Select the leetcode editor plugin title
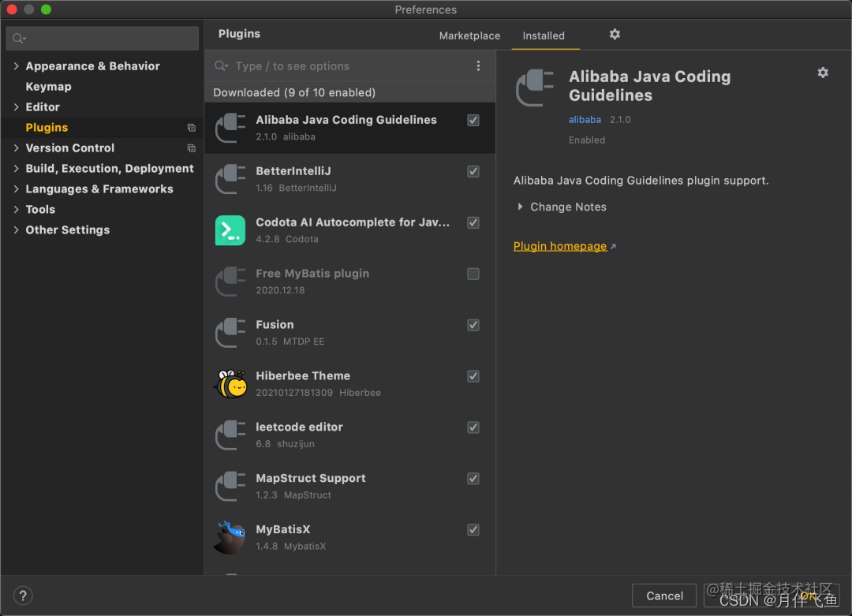852x616 pixels. coord(300,427)
